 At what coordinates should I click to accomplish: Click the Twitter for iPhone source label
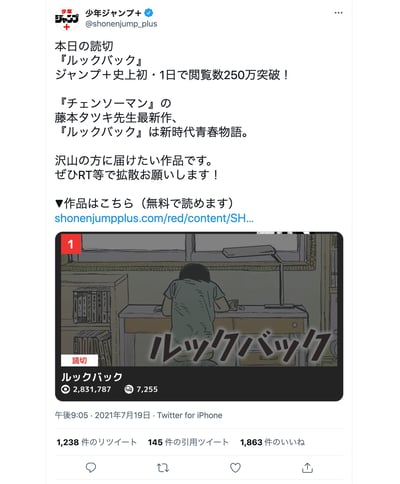190,415
